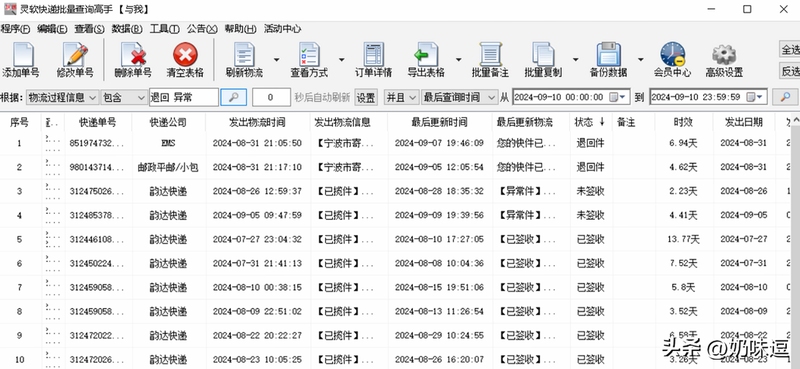Click the 邮政平邮/小包 company cell

click(168, 167)
